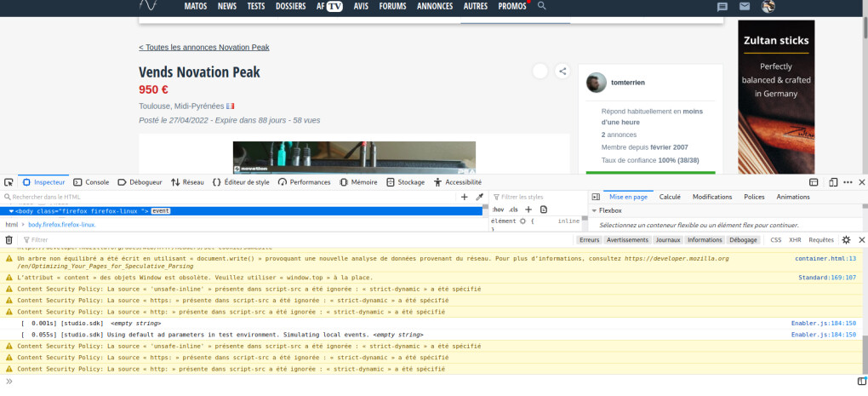Close the split console panel
This screenshot has height=396, width=868.
(x=861, y=240)
